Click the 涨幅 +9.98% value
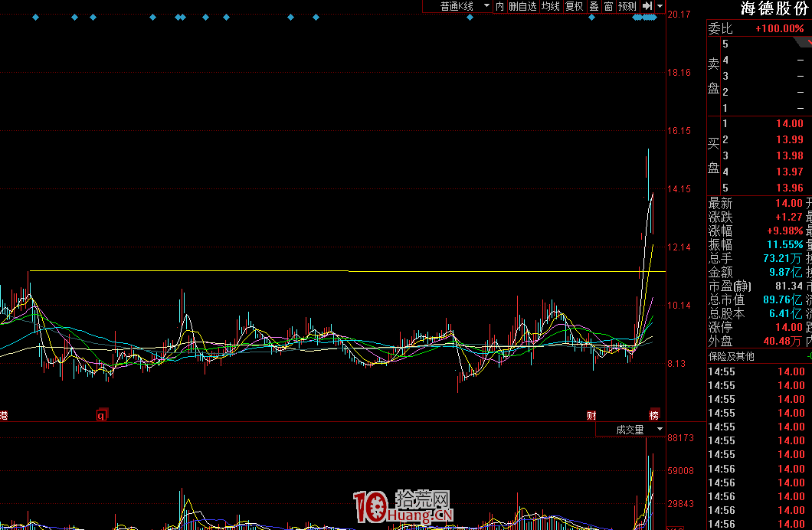812x530 pixels. (785, 231)
